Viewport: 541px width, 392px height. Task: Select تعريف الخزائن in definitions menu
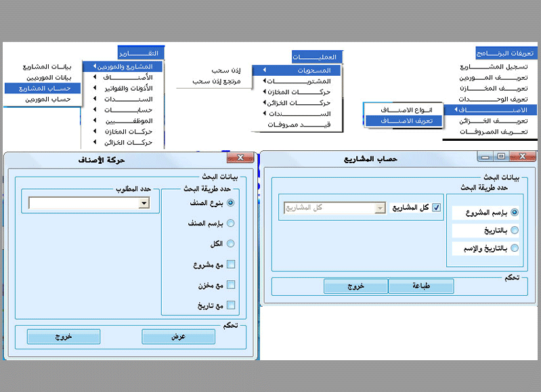click(x=490, y=121)
